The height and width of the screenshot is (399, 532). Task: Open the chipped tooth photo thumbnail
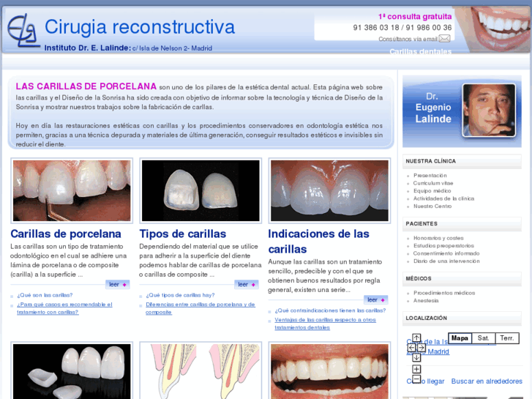pyautogui.click(x=72, y=190)
